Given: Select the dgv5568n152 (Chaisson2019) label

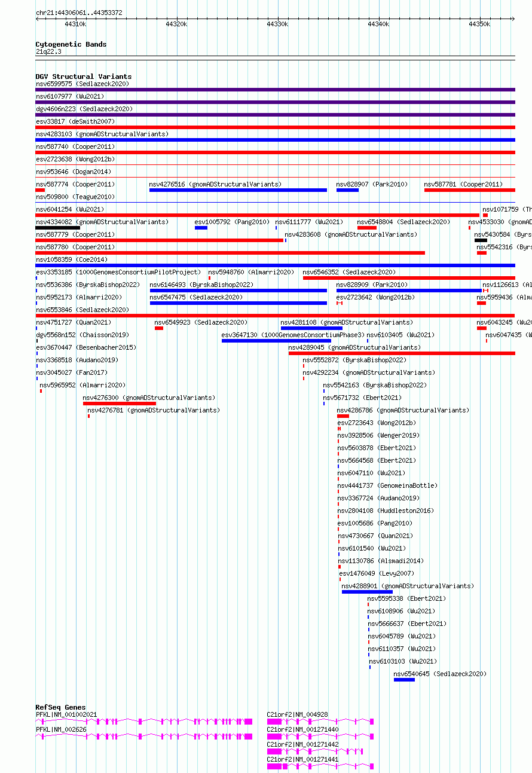Looking at the screenshot, I should [x=82, y=335].
